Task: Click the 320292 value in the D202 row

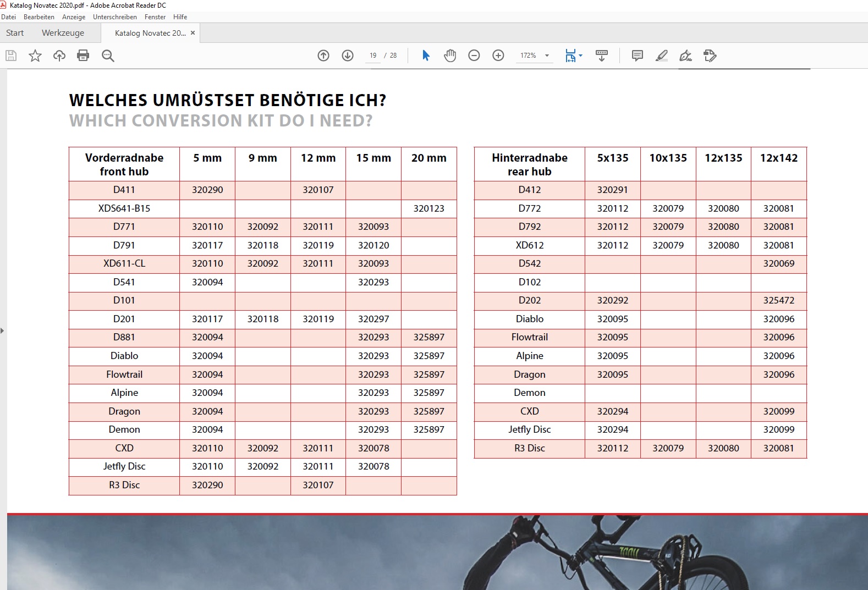Action: pyautogui.click(x=613, y=300)
